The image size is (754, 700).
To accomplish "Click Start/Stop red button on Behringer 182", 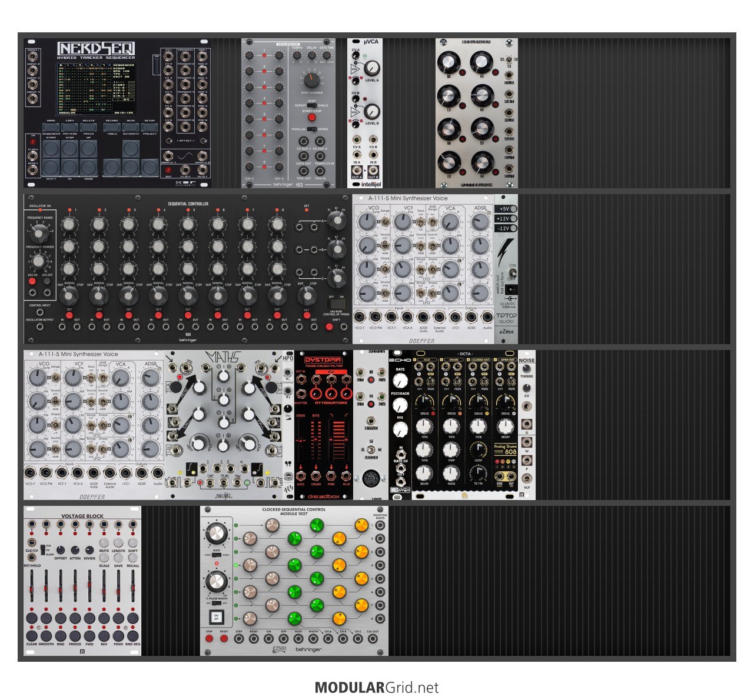I will tap(312, 117).
